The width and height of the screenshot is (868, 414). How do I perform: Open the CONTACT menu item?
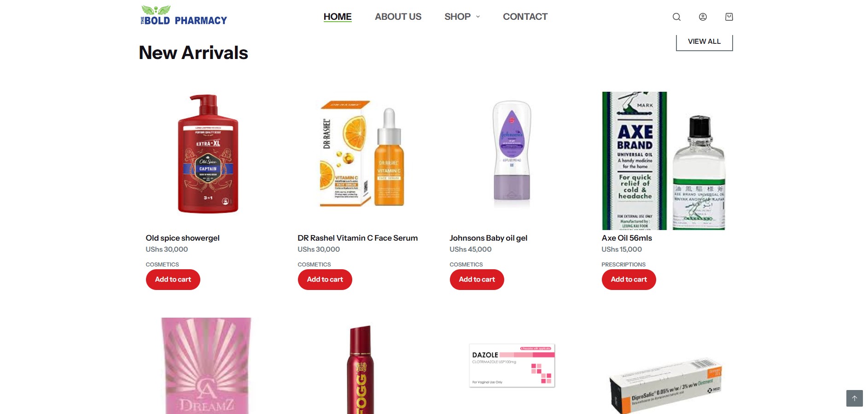525,17
